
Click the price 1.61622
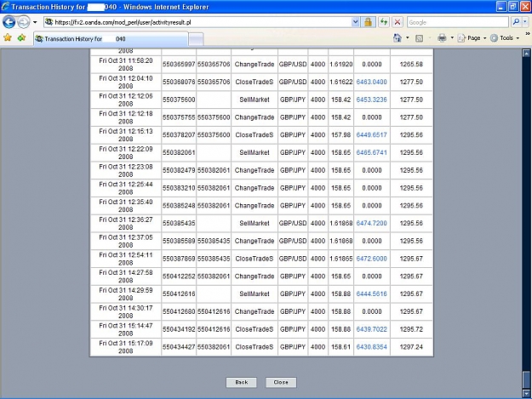coord(341,82)
